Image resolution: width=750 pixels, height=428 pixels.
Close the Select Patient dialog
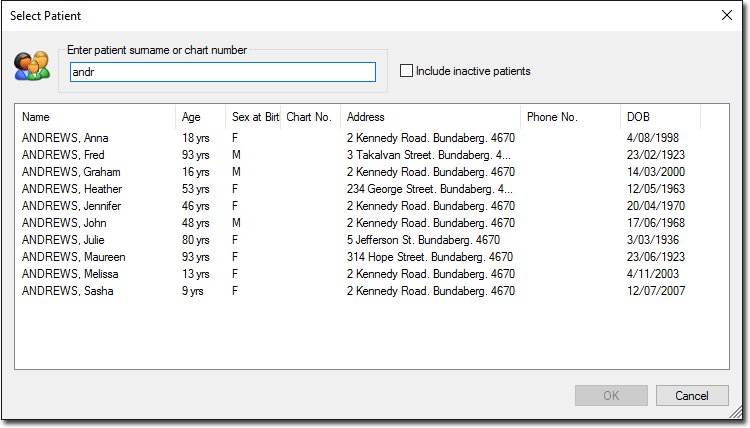point(727,15)
